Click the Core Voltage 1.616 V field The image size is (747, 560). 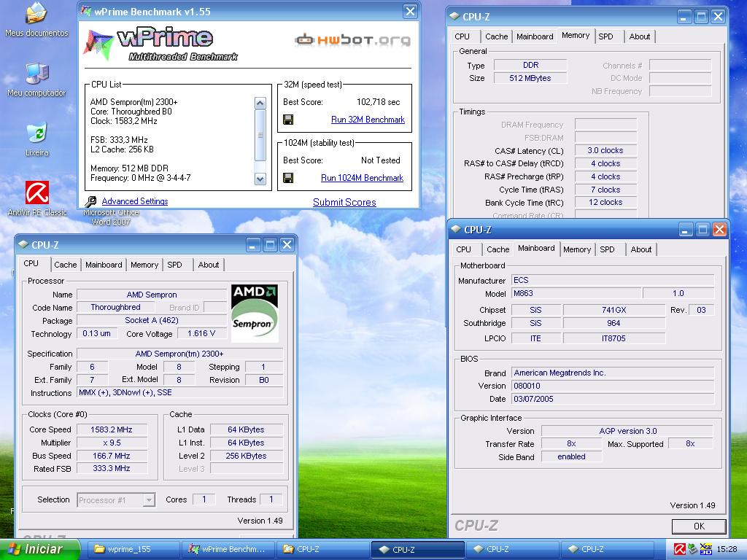pos(201,333)
